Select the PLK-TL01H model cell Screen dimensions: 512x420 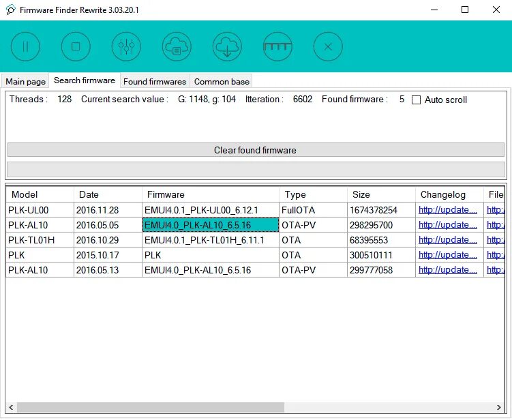click(40, 240)
